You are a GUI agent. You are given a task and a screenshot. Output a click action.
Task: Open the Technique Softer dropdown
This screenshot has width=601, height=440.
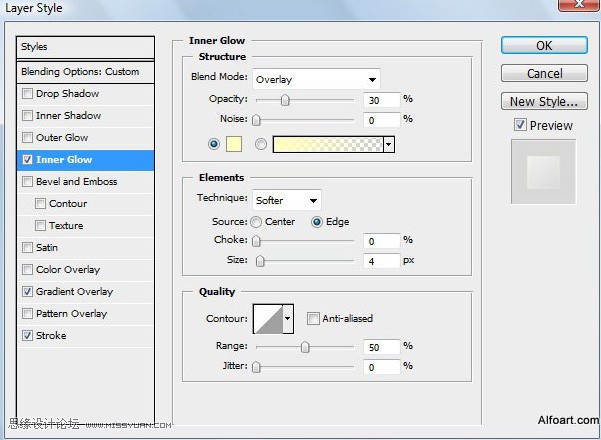point(287,200)
